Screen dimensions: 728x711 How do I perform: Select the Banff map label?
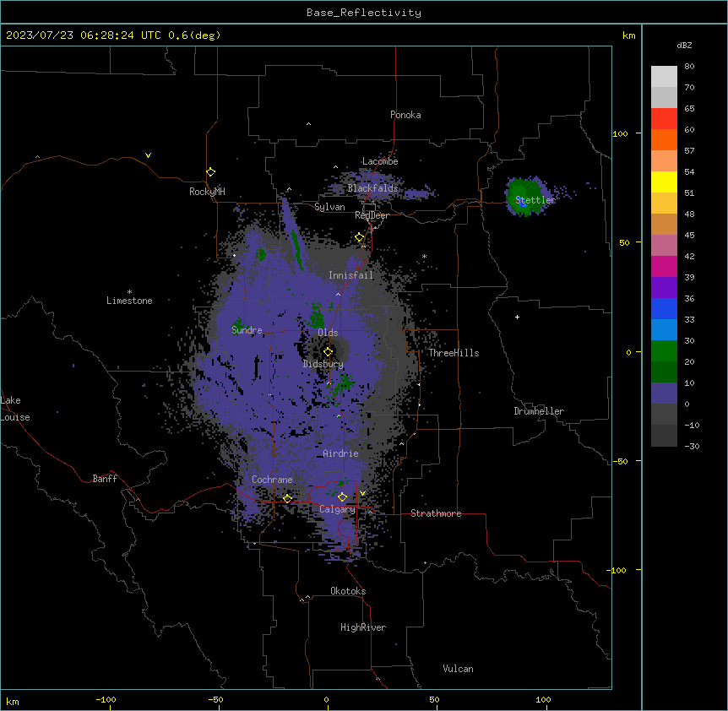[x=105, y=479]
